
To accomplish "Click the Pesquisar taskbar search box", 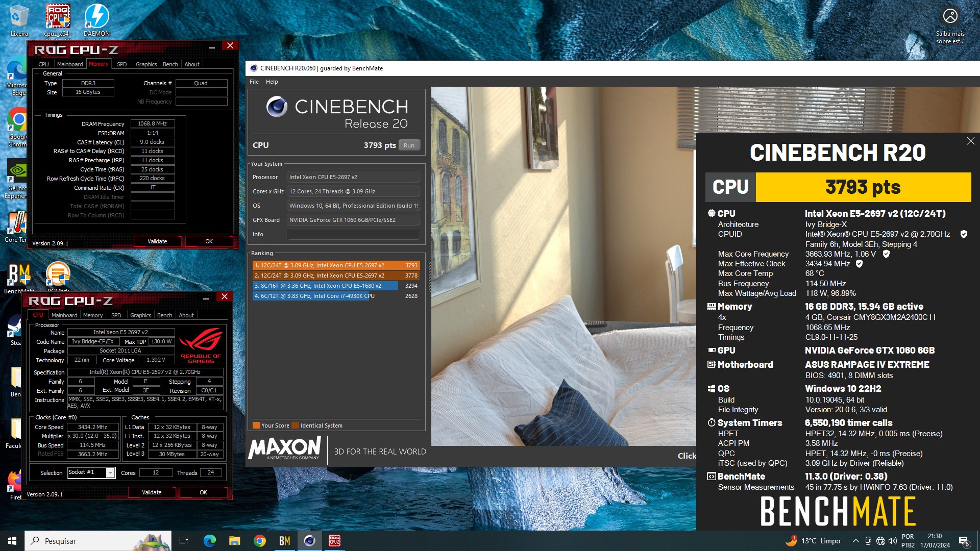I will pyautogui.click(x=98, y=541).
